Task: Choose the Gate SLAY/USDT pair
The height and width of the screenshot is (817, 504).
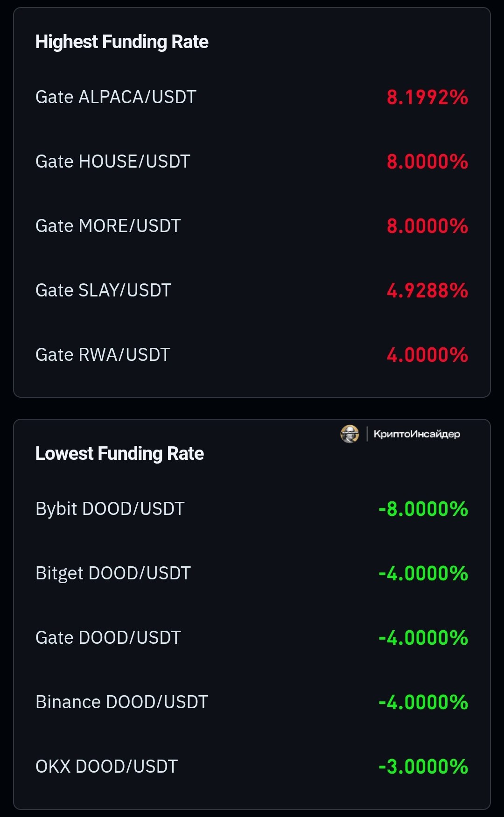Action: [103, 290]
